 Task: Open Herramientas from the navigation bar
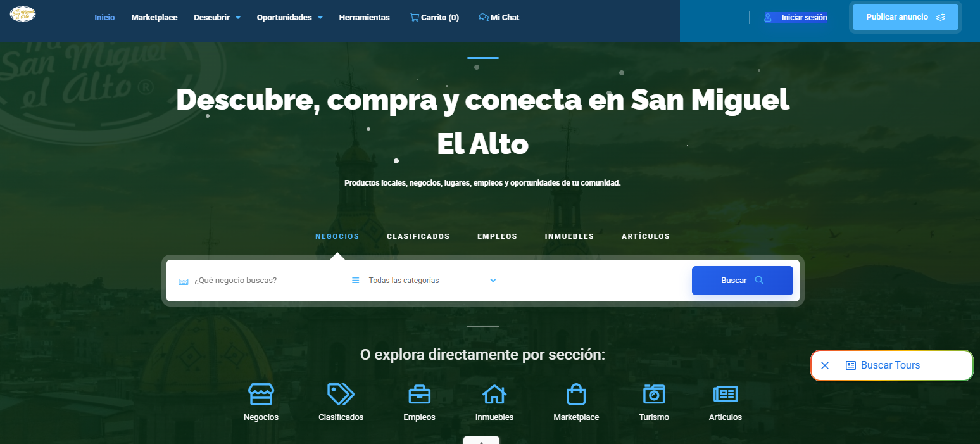click(x=365, y=18)
